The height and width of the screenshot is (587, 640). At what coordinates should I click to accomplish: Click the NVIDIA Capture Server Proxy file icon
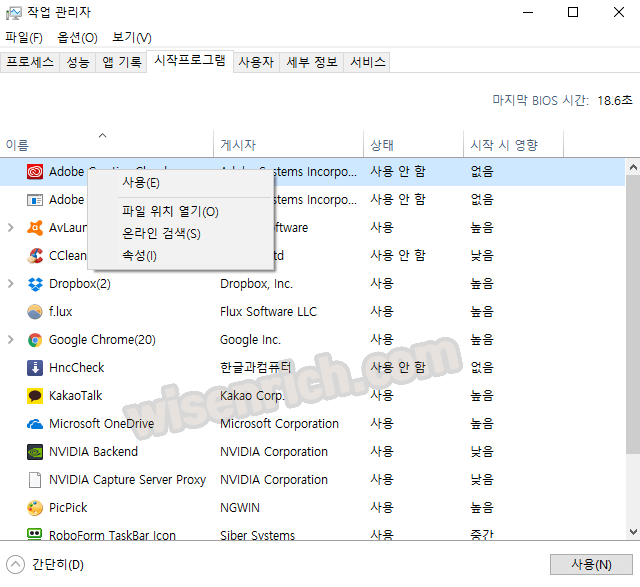click(35, 480)
